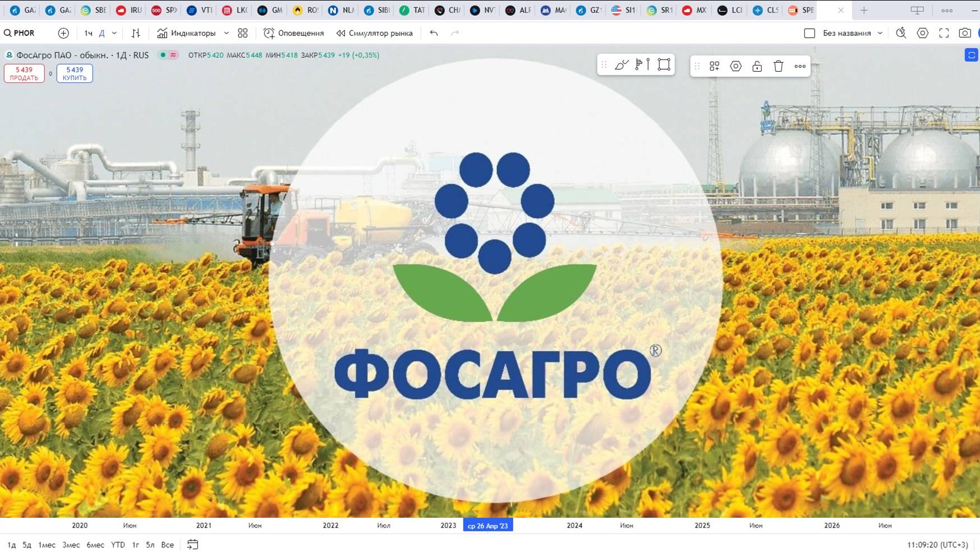
Task: Select the Д daily timeframe
Action: tap(102, 33)
